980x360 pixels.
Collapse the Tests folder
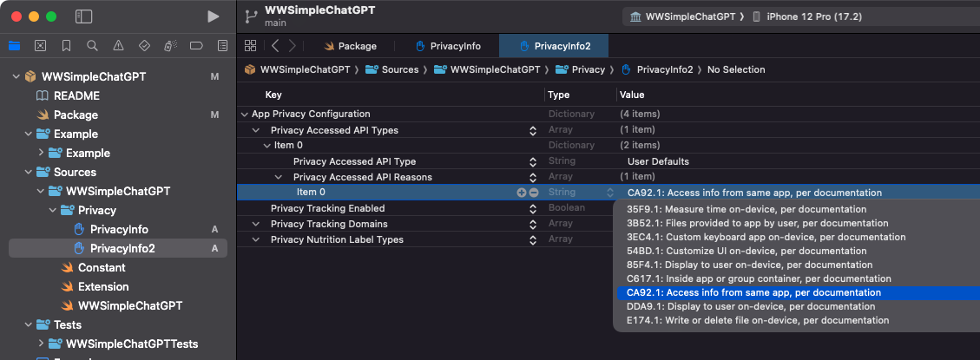(x=28, y=324)
